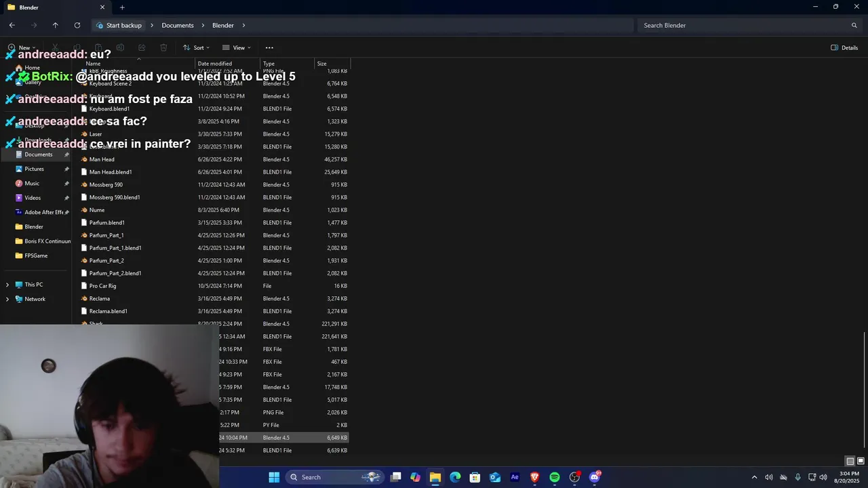Sort by Date modified column

click(227, 64)
